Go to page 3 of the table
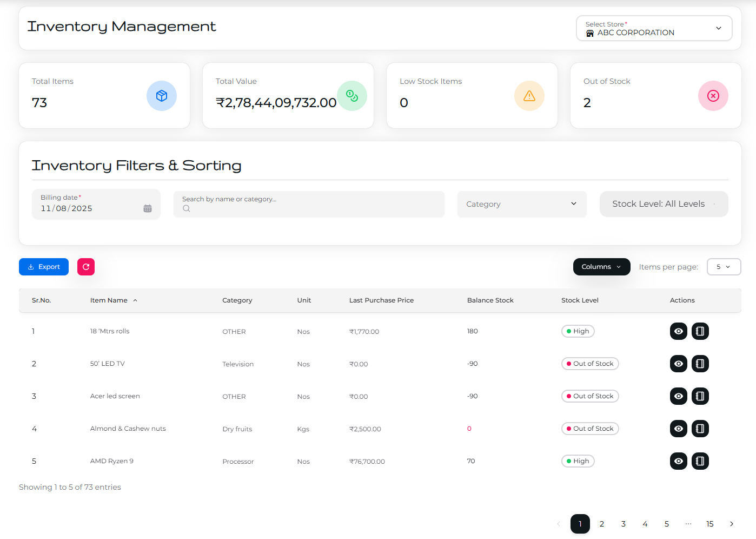 pos(623,524)
